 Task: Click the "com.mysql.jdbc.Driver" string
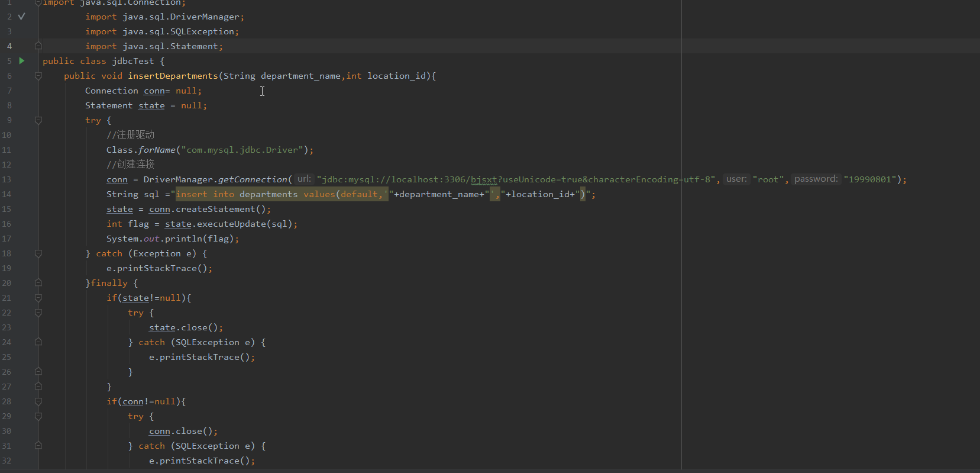pos(242,150)
